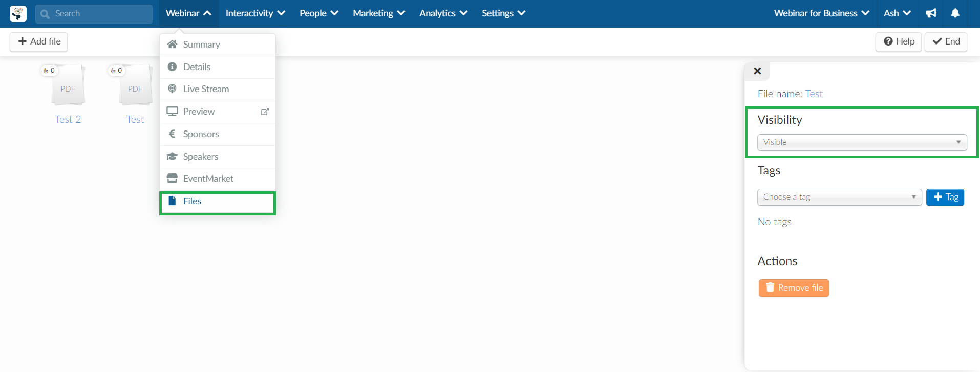The width and height of the screenshot is (980, 372).
Task: Select Sponsors menu entry
Action: (218, 134)
